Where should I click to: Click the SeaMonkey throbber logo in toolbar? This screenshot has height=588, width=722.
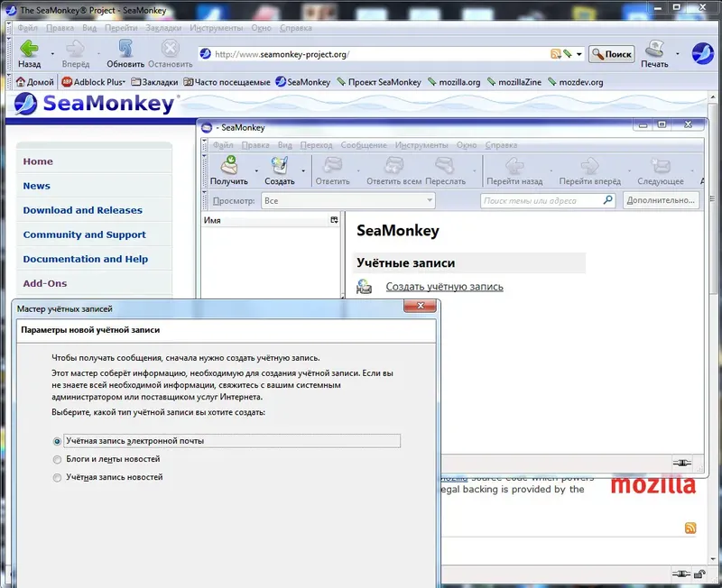pyautogui.click(x=703, y=53)
